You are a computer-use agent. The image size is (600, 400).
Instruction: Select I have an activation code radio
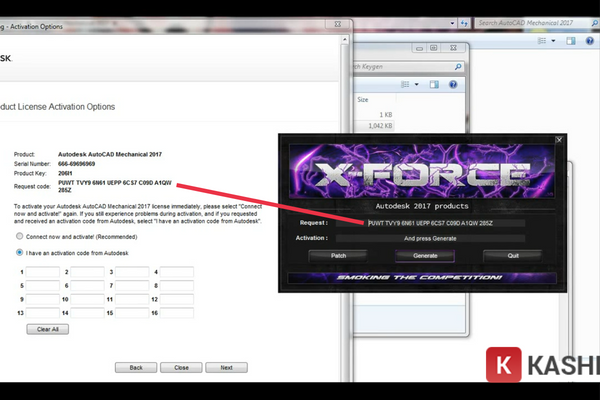tap(20, 252)
